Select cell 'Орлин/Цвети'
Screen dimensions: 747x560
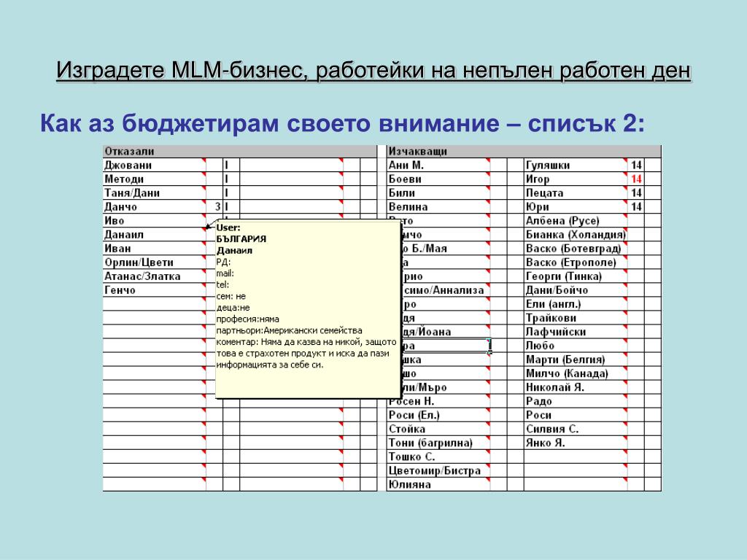(155, 262)
